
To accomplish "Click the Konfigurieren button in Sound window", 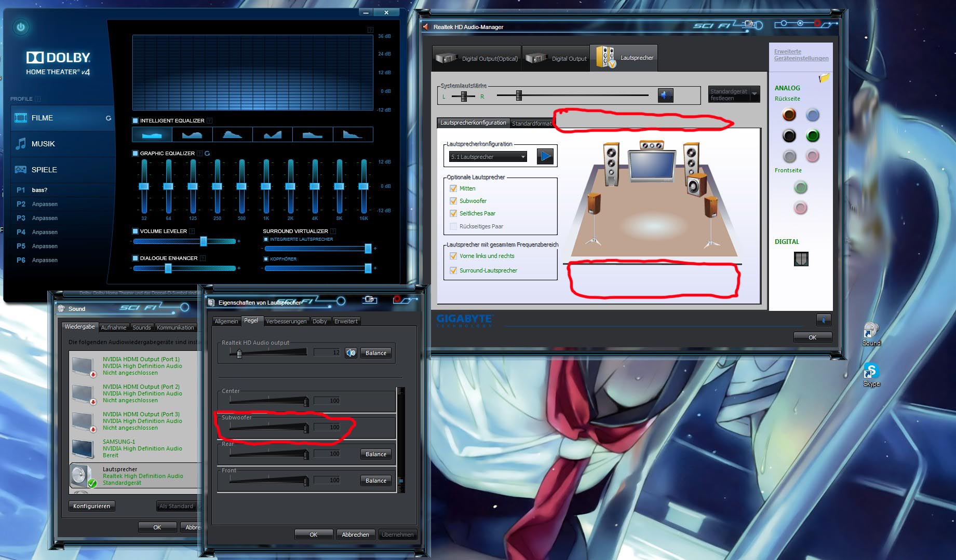I will pos(91,506).
